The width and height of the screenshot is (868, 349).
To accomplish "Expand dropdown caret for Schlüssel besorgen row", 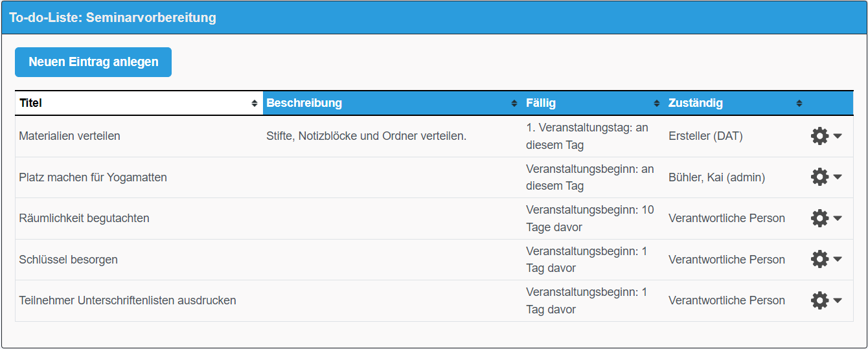I will coord(838,260).
